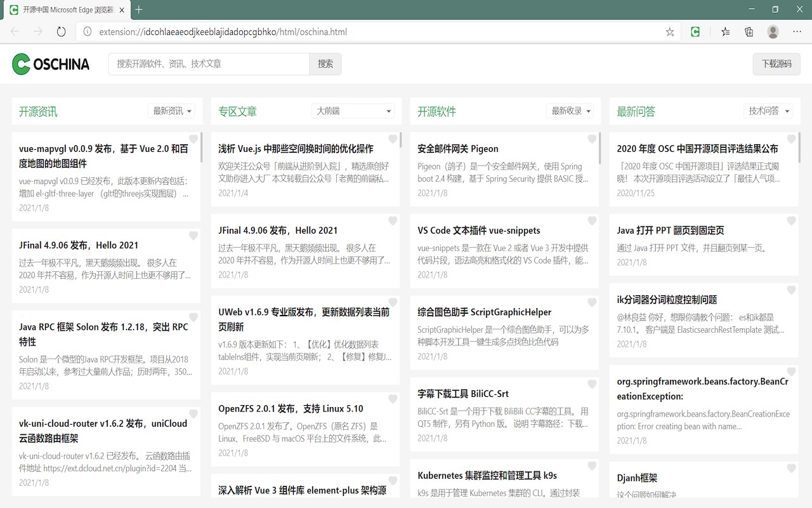
Task: Open vk-uni-cloud-router v1.6.2 发布 title
Action: coord(103,431)
